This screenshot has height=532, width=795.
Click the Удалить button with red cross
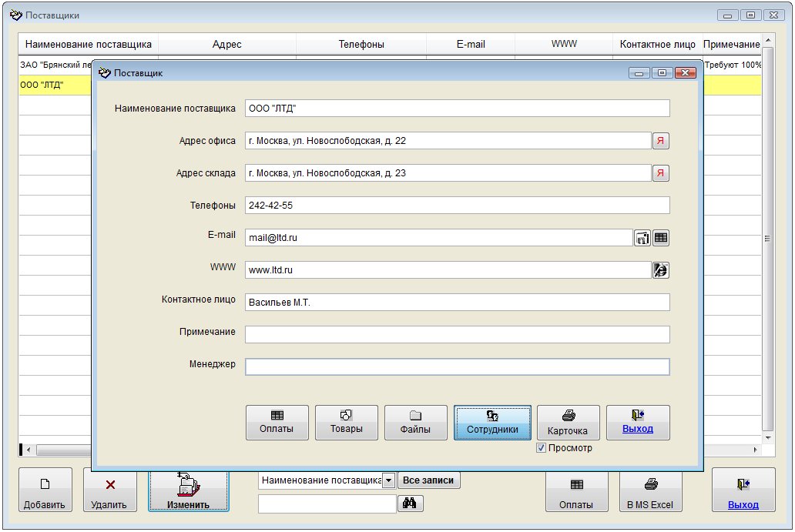tap(110, 490)
